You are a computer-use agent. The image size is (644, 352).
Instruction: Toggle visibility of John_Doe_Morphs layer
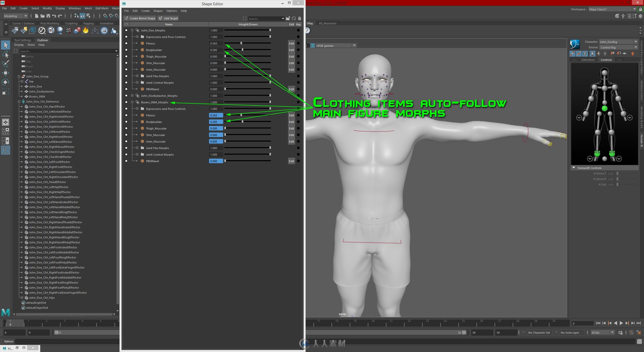[x=126, y=30]
